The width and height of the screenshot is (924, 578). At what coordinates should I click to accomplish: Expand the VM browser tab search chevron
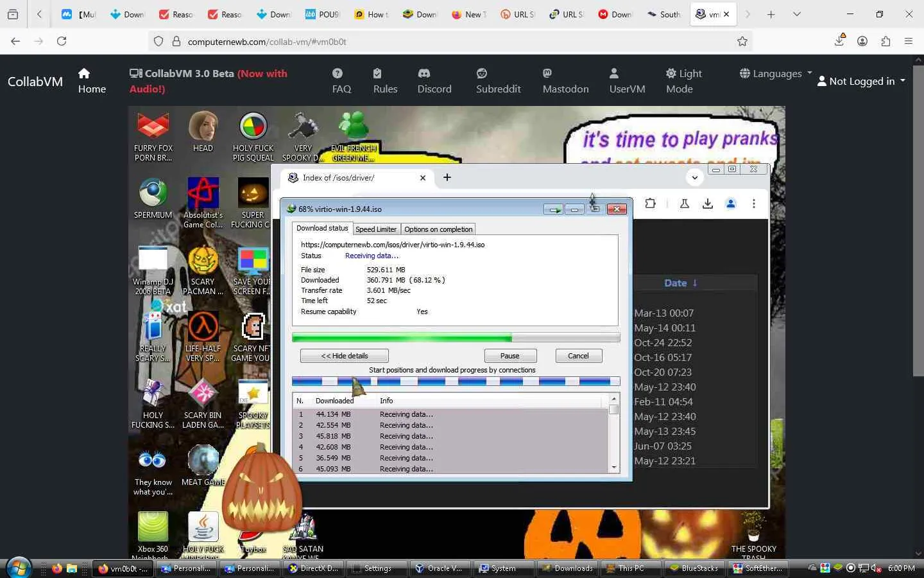(x=694, y=178)
